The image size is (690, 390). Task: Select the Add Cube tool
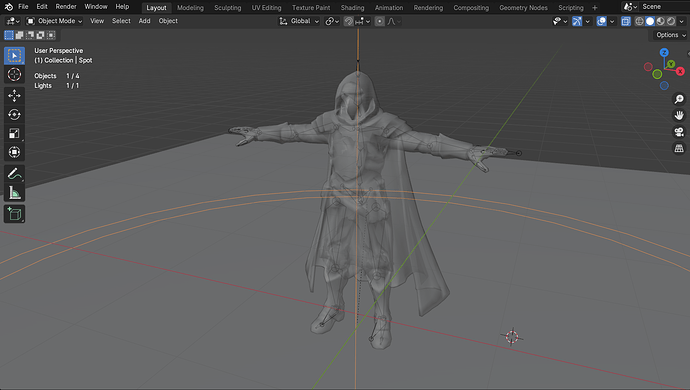tap(14, 214)
